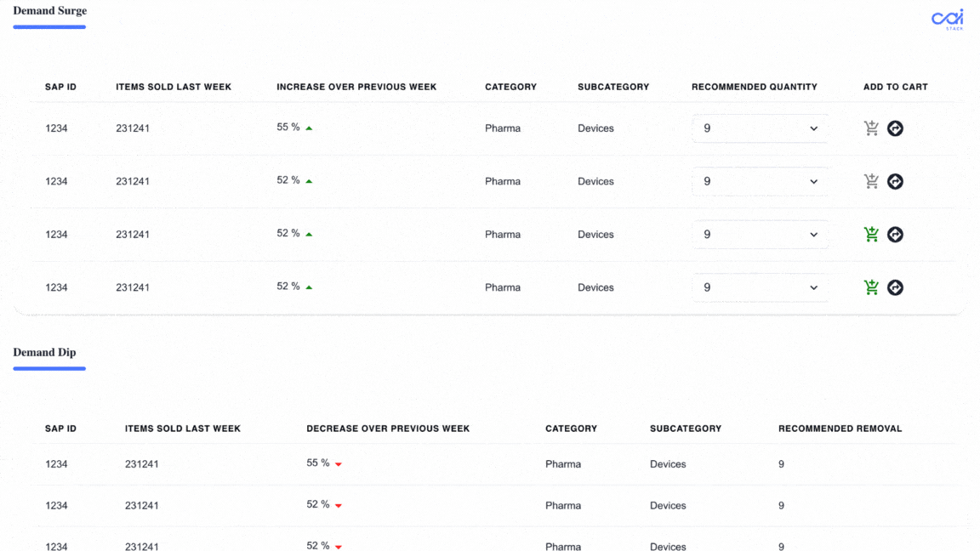980x551 pixels.
Task: Click the Increase Over Previous Week column header
Action: click(356, 87)
